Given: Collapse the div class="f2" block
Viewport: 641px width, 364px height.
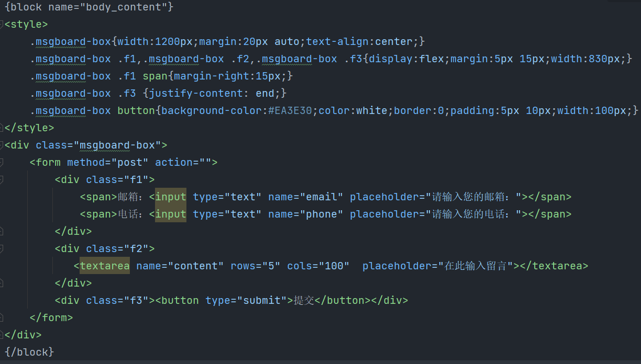Looking at the screenshot, I should coord(2,248).
